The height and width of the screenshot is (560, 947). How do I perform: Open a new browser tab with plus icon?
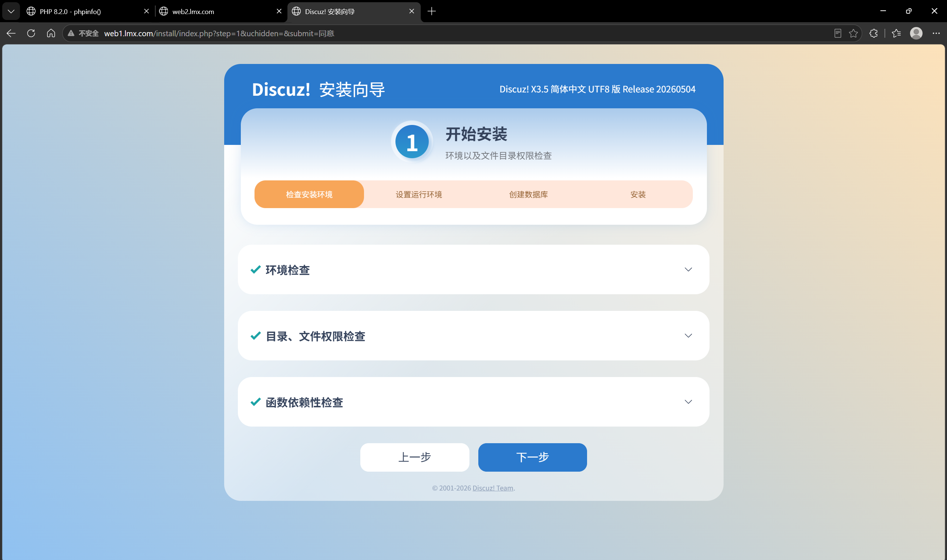coord(432,11)
